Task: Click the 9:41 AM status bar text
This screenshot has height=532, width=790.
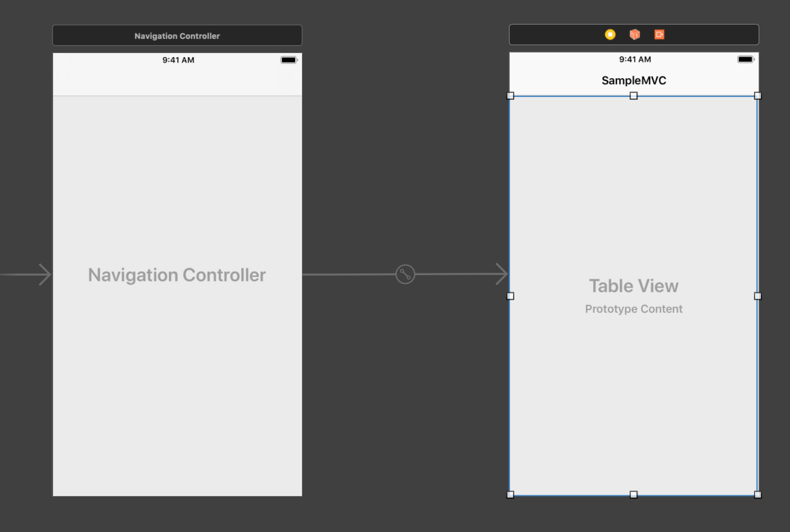Action: [x=178, y=59]
